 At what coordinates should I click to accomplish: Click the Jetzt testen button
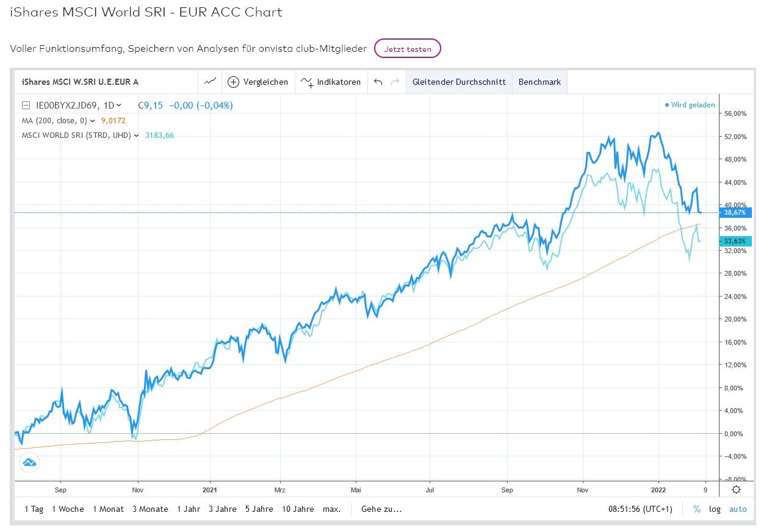pos(407,49)
